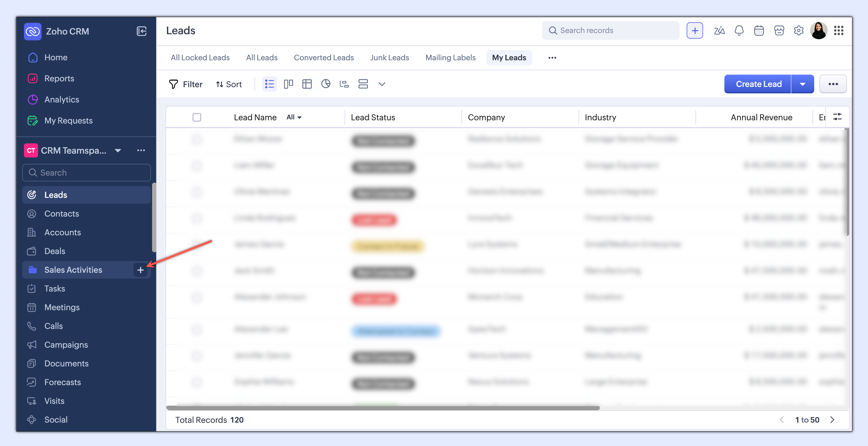Open the setup gear icon
868x446 pixels.
pos(799,31)
